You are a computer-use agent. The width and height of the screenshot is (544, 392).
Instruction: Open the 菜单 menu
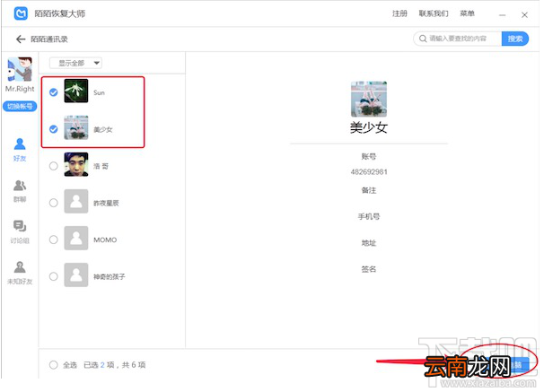(x=467, y=13)
